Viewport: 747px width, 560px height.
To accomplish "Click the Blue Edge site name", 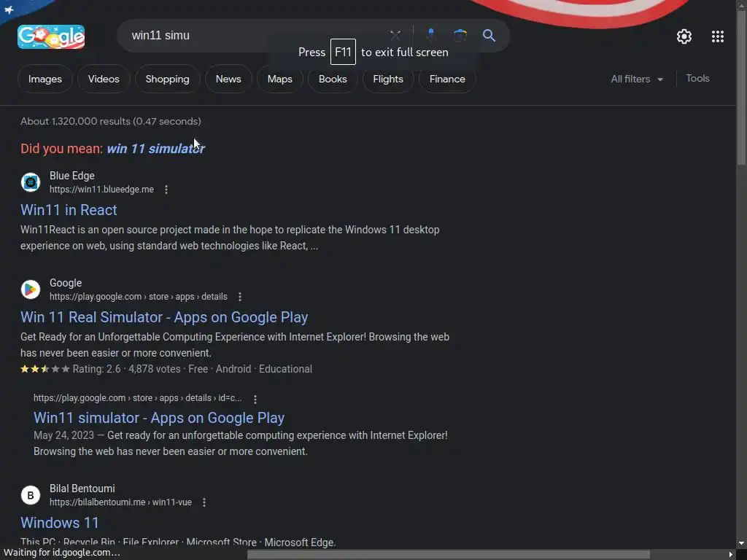I will (72, 176).
